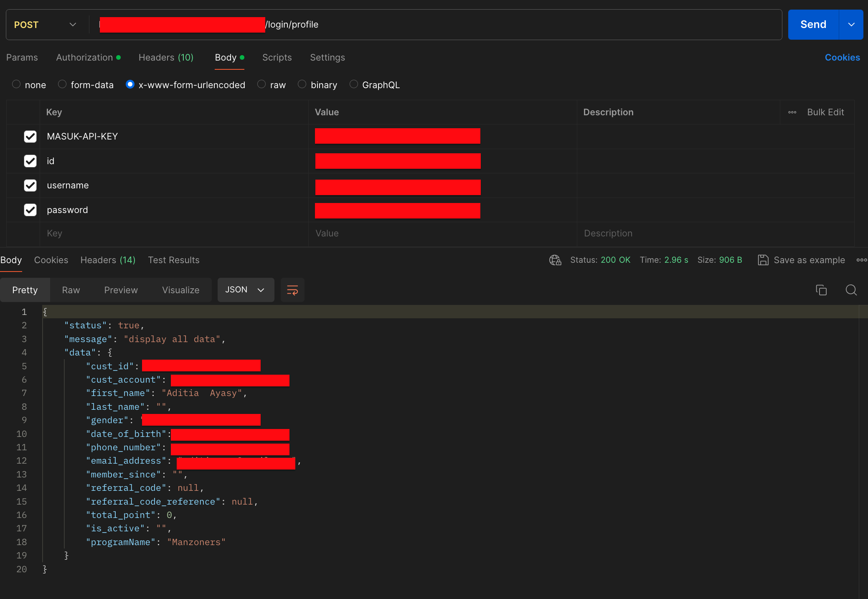Viewport: 868px width, 599px height.
Task: Select the GraphQL body radio option
Action: coord(353,84)
